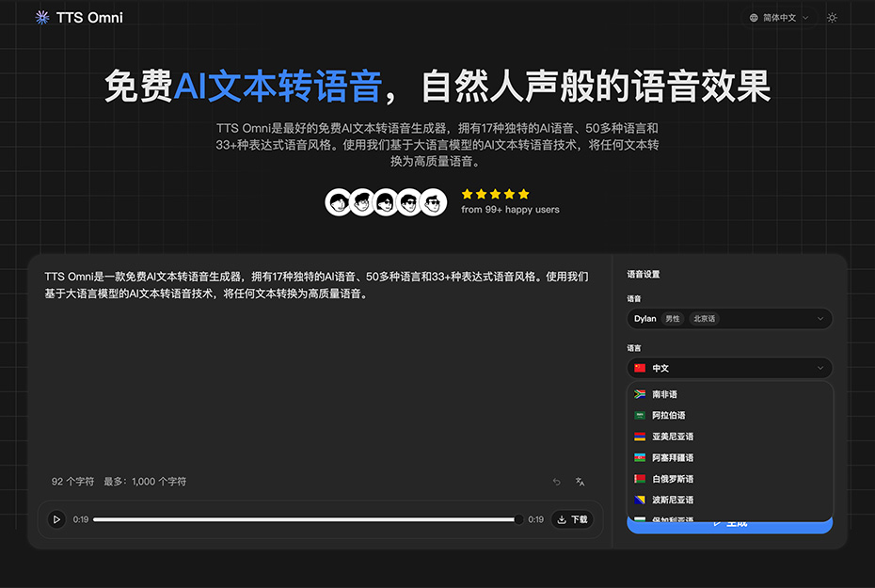875x588 pixels.
Task: Select 阿塞拜疆语 from language list
Action: tap(729, 458)
